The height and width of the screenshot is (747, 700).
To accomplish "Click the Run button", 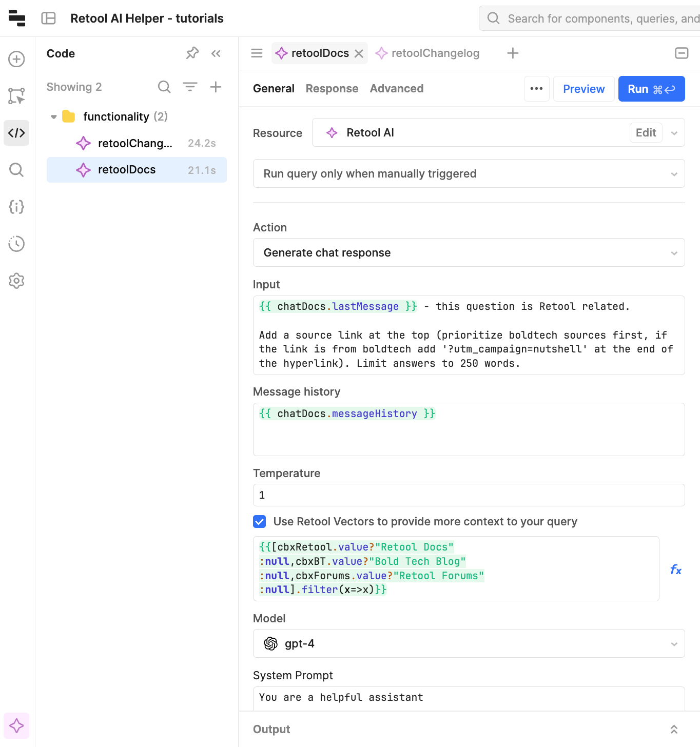I will point(652,89).
